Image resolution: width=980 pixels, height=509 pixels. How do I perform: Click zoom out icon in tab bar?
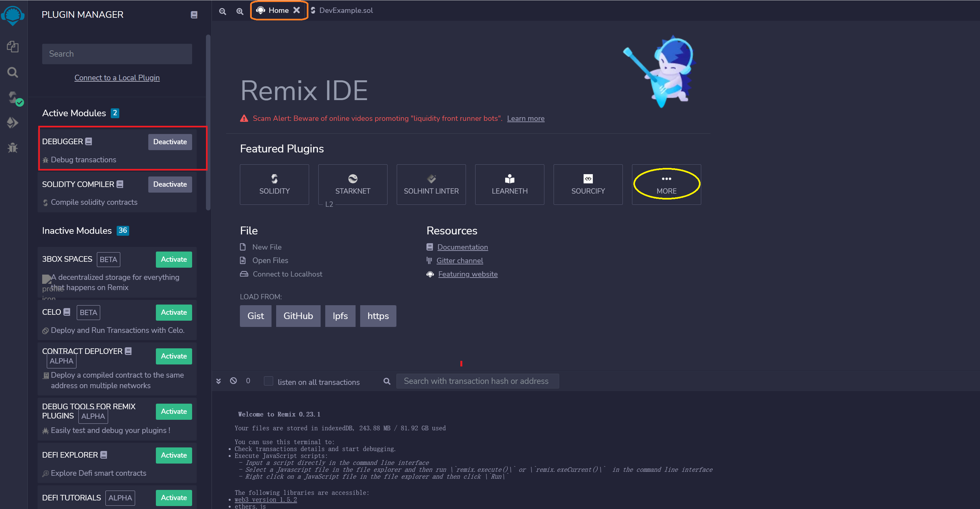pos(222,12)
